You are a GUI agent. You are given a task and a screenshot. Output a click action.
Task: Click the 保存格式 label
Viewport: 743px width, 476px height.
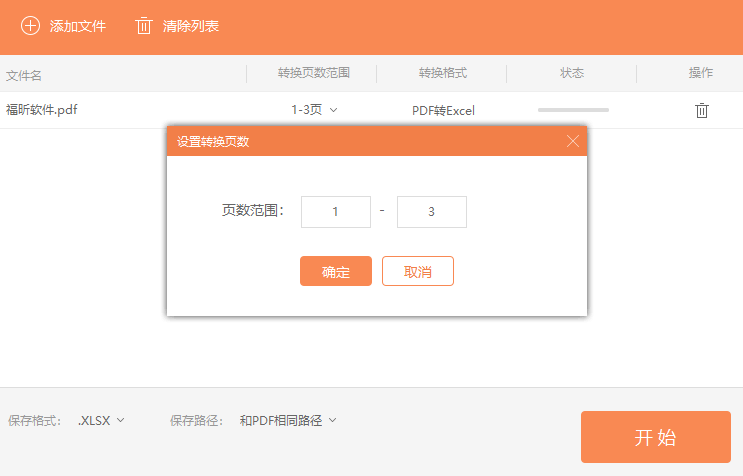[35, 421]
